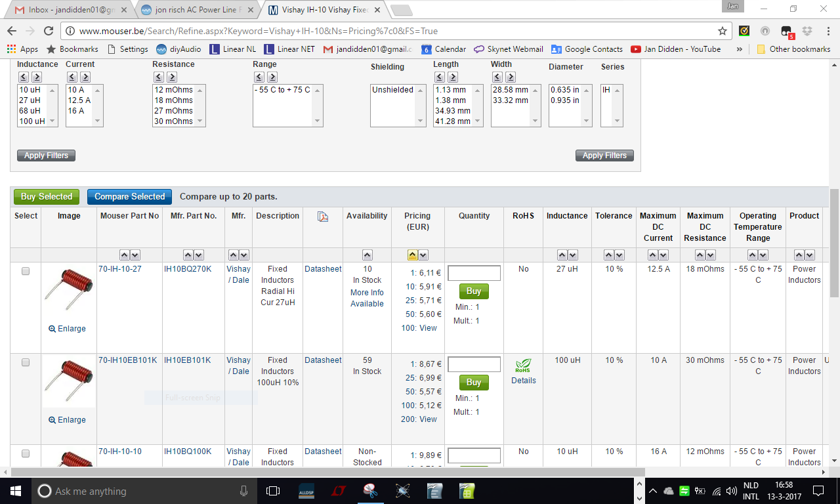Go back to the previous page
The height and width of the screenshot is (504, 840).
click(12, 31)
